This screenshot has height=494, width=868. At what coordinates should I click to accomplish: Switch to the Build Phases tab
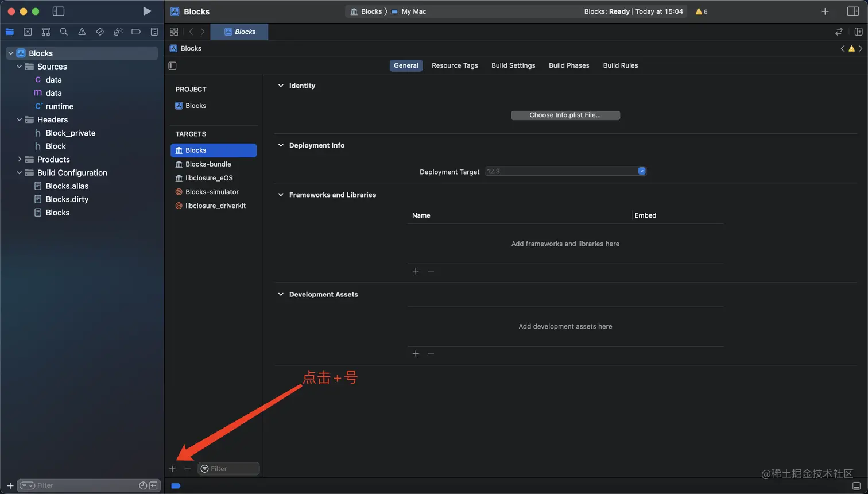pyautogui.click(x=569, y=65)
